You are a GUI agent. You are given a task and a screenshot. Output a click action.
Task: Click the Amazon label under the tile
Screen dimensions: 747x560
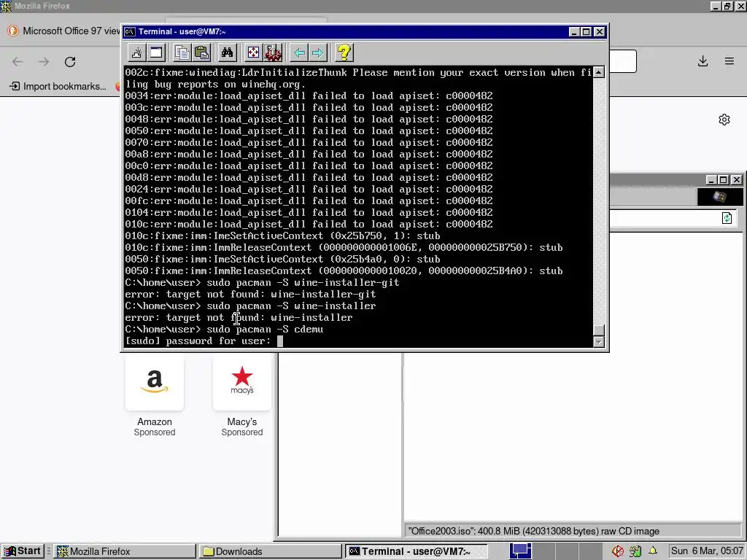(x=155, y=422)
